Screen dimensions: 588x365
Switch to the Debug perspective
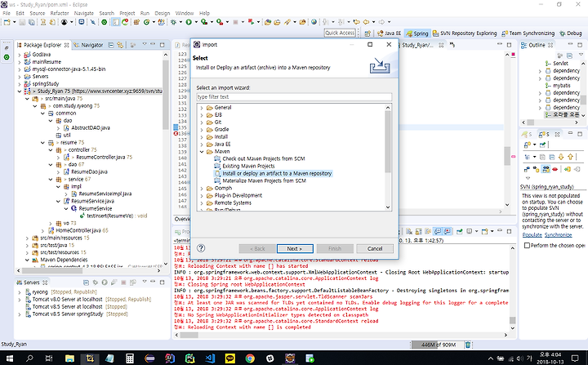570,33
